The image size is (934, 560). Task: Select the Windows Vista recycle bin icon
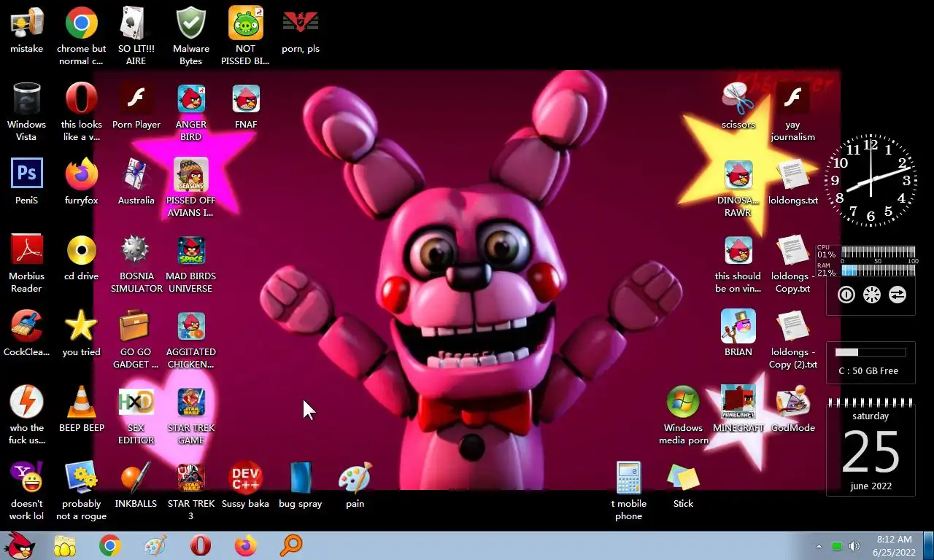pyautogui.click(x=26, y=99)
